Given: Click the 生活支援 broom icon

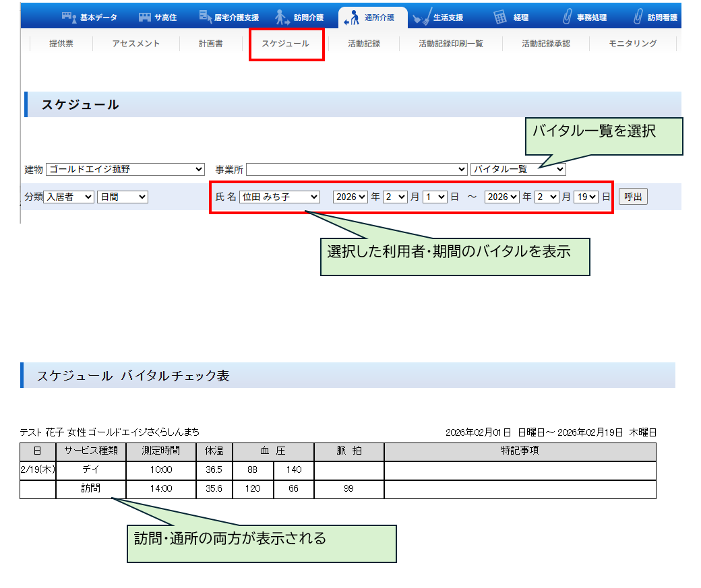Looking at the screenshot, I should tap(423, 18).
